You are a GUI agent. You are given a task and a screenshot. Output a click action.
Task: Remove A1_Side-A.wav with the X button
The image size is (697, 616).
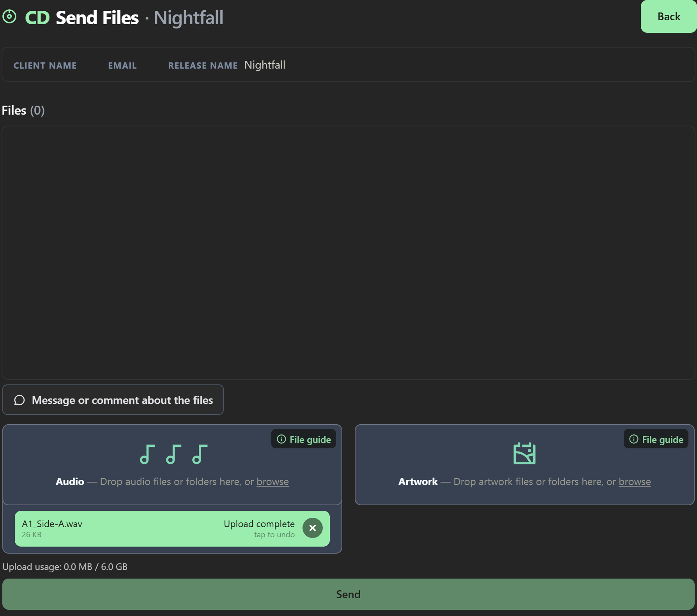coord(313,528)
